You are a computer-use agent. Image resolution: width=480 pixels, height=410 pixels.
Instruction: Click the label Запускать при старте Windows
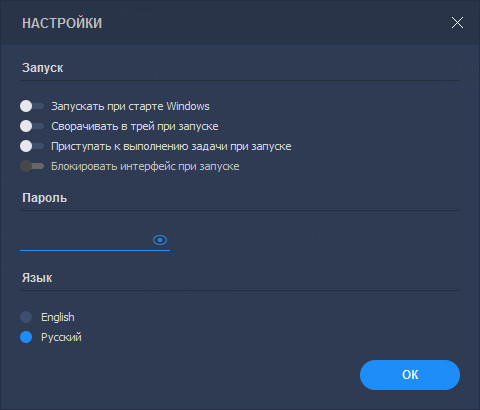130,106
